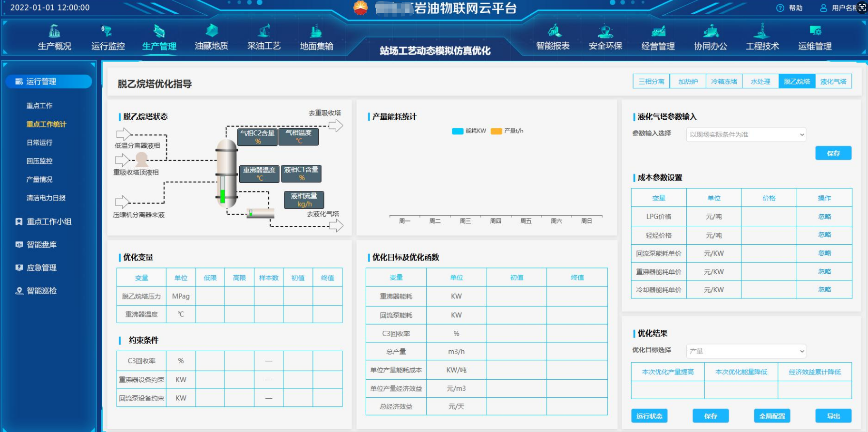Click the 生产概况 factory icon
This screenshot has height=432, width=868.
pos(55,31)
